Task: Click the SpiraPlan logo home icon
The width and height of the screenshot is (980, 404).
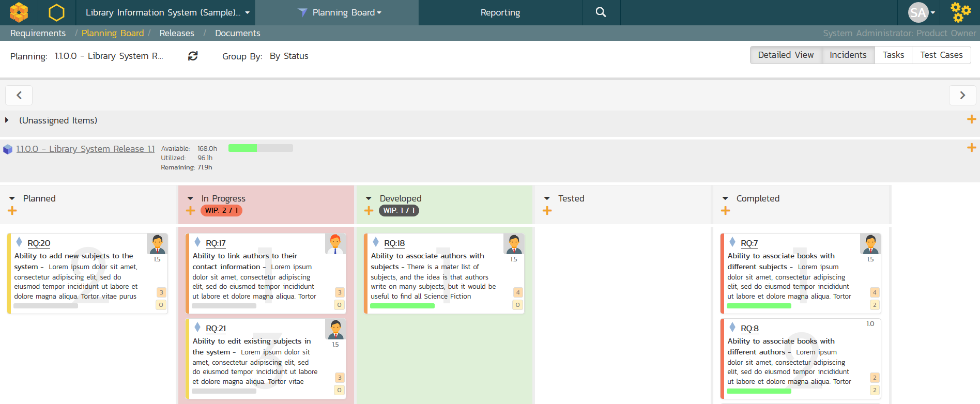Action: [x=19, y=12]
